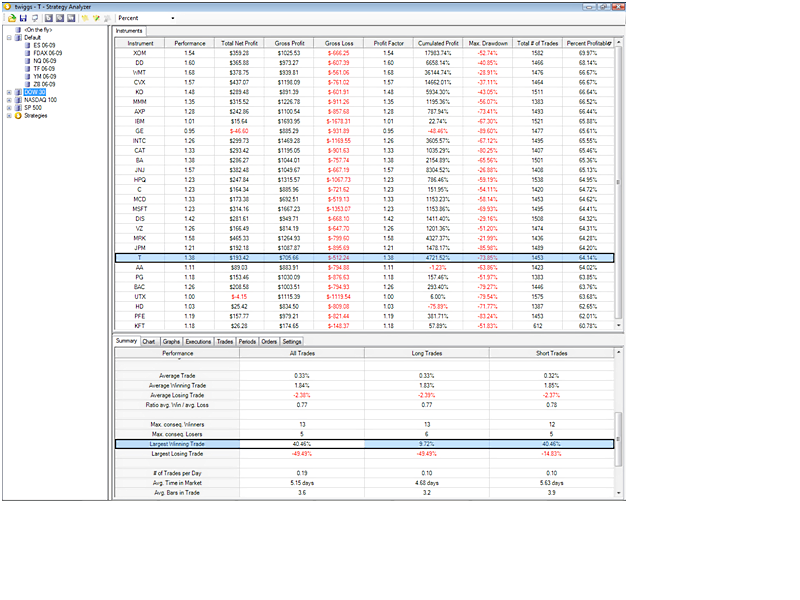Sort by the Instrument column header
Viewport: 800px width, 600px height.
[x=140, y=43]
